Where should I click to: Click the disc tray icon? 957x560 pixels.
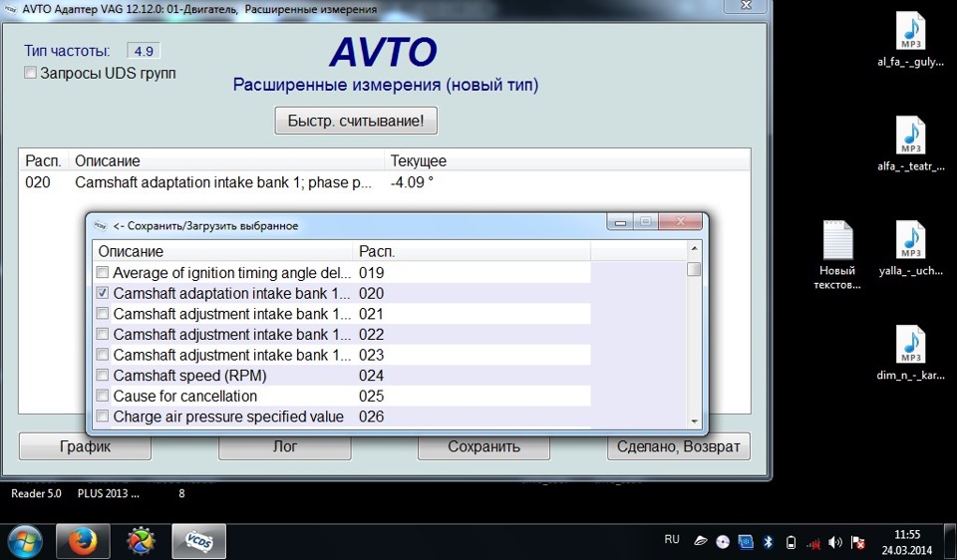point(724,542)
